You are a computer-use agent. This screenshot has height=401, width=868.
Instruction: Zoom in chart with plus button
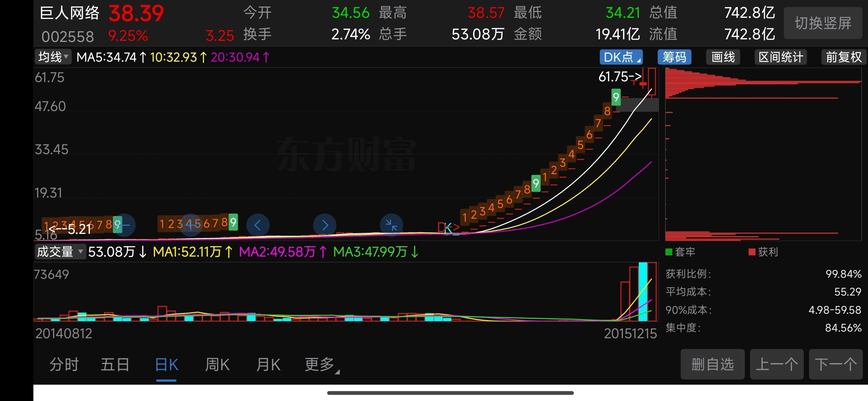[191, 225]
